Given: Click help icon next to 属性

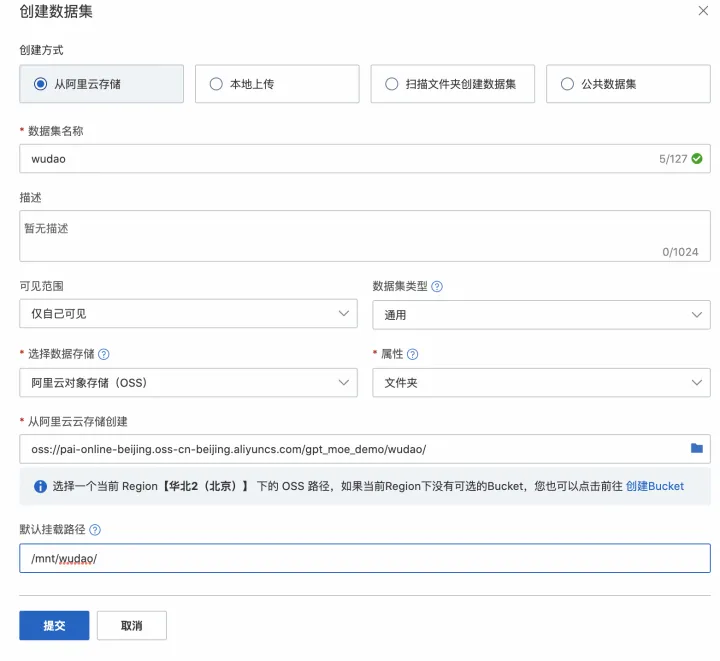Looking at the screenshot, I should coord(413,354).
